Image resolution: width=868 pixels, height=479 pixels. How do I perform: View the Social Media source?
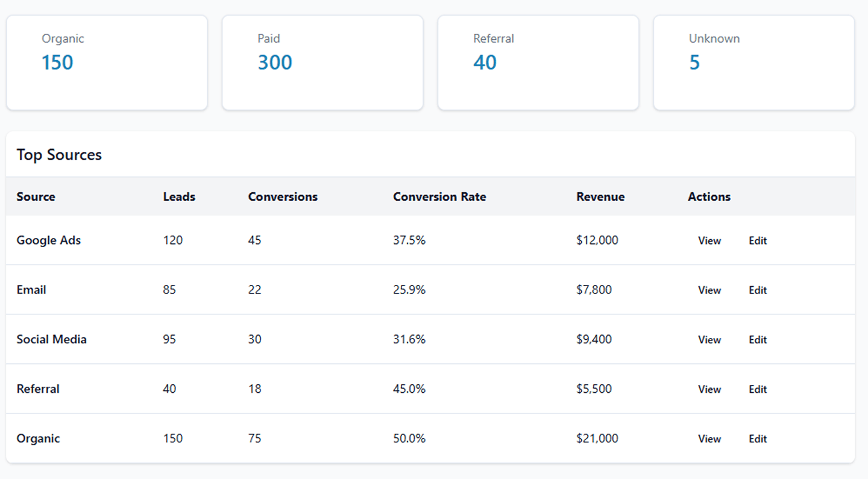point(709,340)
